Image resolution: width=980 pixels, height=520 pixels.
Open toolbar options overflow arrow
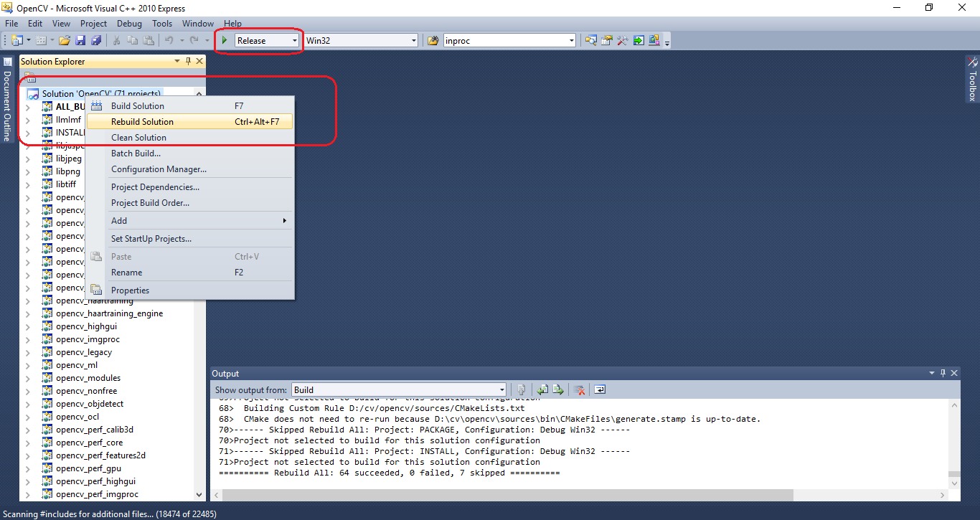(667, 42)
